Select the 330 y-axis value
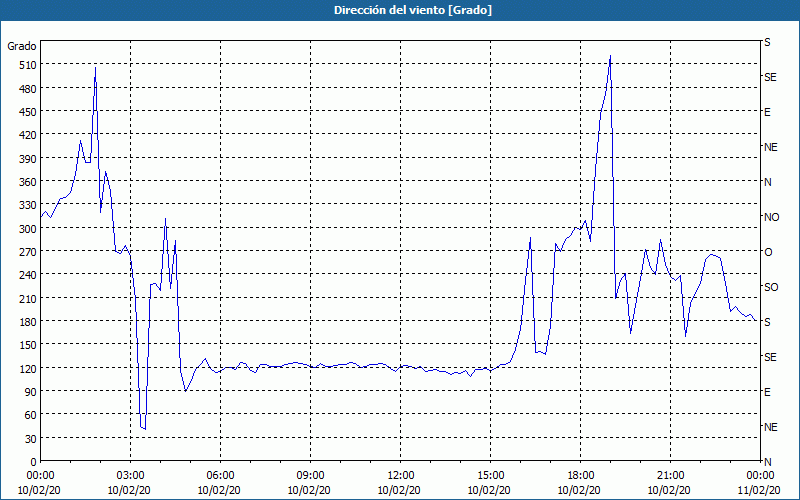 click(28, 205)
